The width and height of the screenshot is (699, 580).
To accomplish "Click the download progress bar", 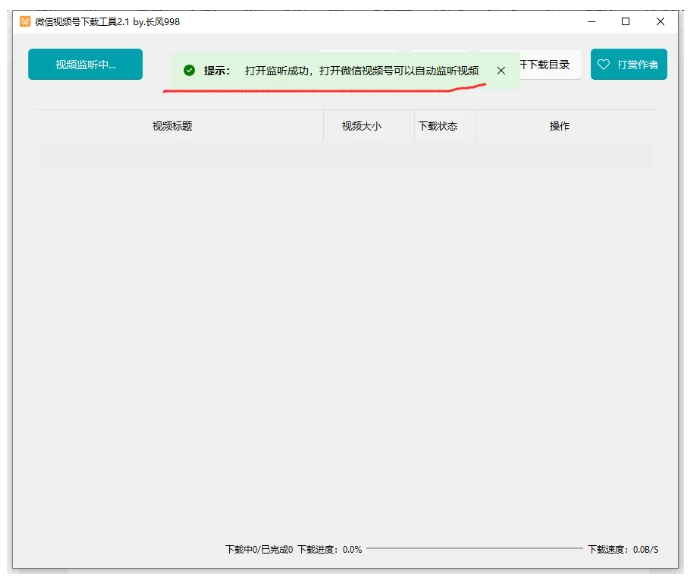I will pos(473,549).
